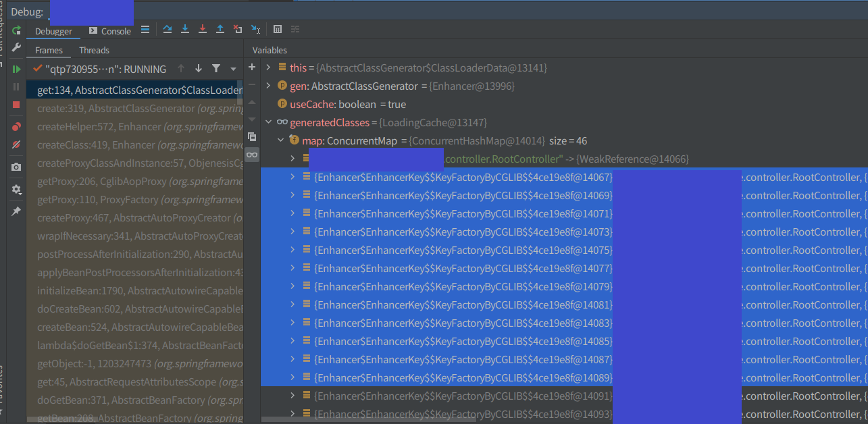Pause the running program
Image resolution: width=868 pixels, height=424 pixels.
pos(17,86)
